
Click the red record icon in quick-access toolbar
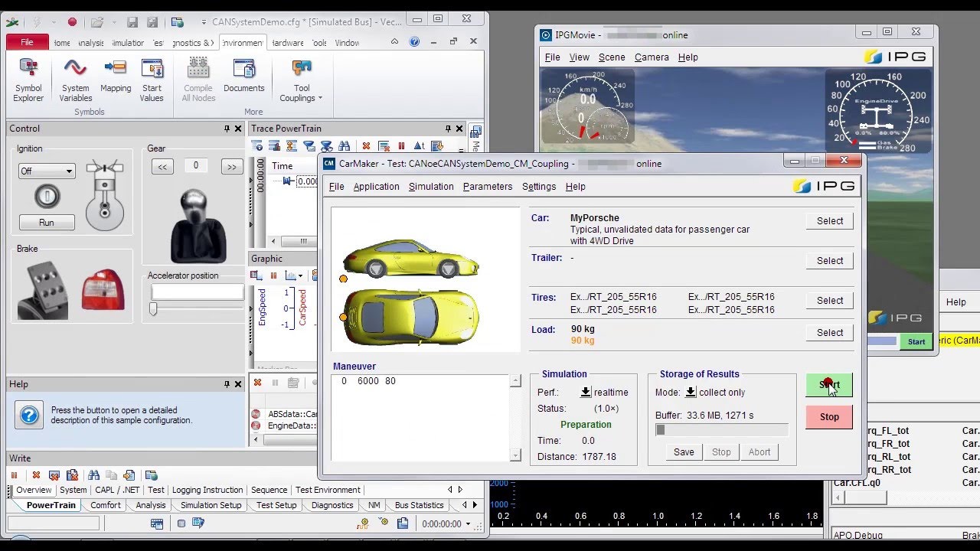tap(72, 22)
